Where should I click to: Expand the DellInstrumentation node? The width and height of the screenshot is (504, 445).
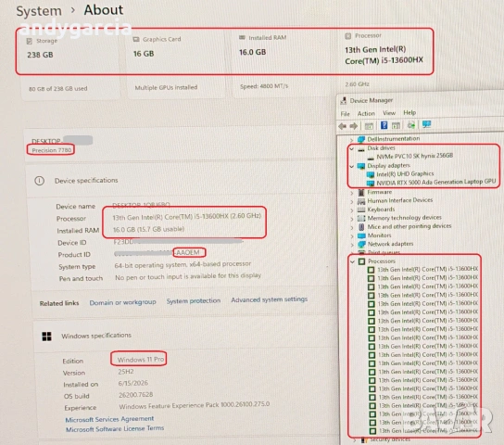[x=352, y=140]
